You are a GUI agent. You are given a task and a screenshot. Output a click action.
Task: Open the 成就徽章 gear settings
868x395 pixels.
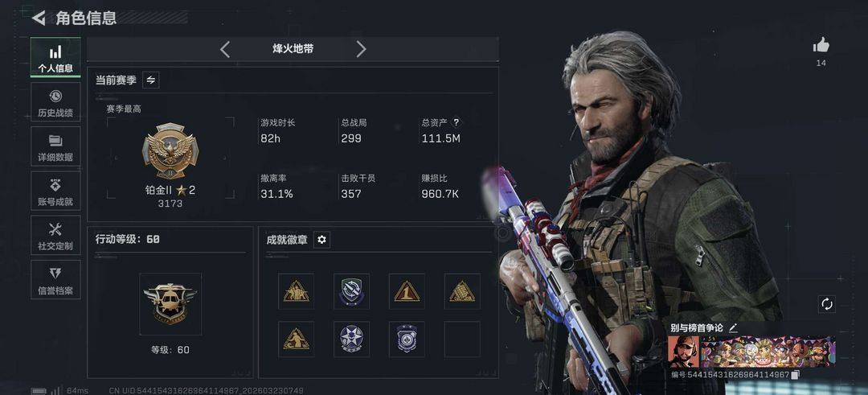[321, 240]
